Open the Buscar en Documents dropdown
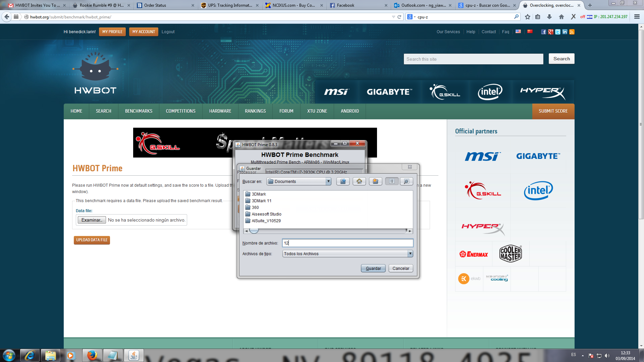This screenshot has height=362, width=644. point(299,181)
